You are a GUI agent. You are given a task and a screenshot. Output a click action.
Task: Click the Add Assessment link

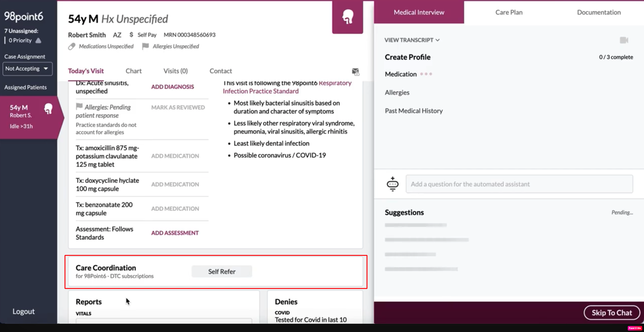click(x=175, y=233)
